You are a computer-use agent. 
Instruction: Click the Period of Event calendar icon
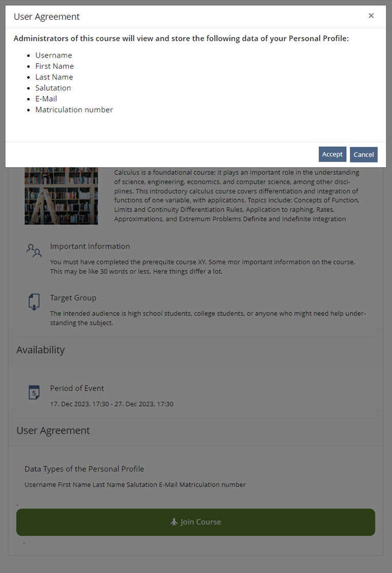[34, 393]
